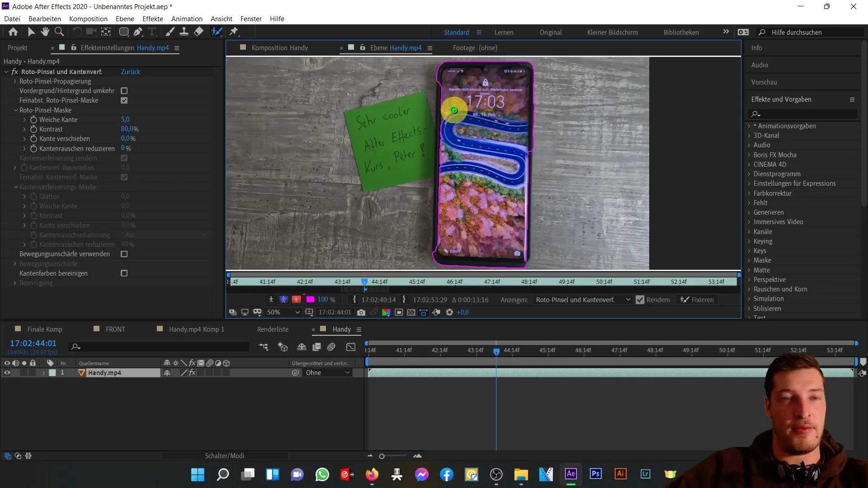Viewport: 868px width, 488px height.
Task: Select the Roto Brush tool icon
Action: pyautogui.click(x=217, y=32)
